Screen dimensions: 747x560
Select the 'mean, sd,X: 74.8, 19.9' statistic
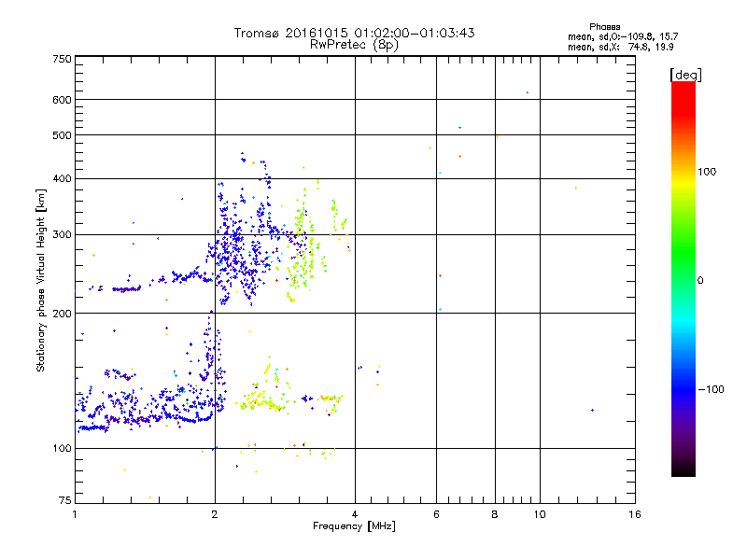click(621, 47)
